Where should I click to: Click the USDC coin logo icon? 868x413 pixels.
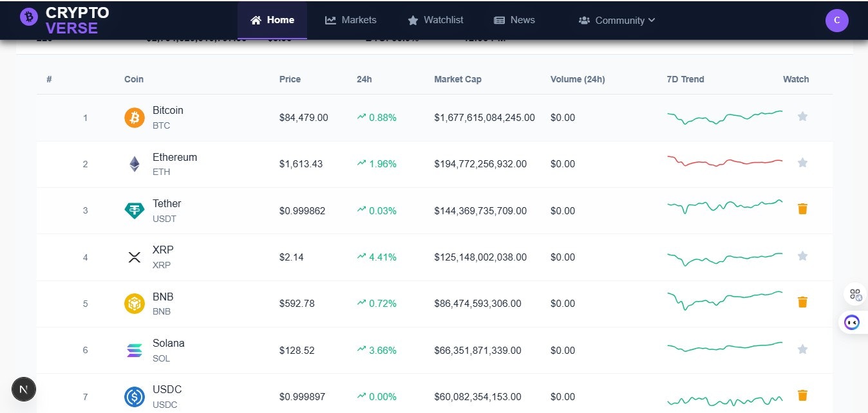(135, 397)
